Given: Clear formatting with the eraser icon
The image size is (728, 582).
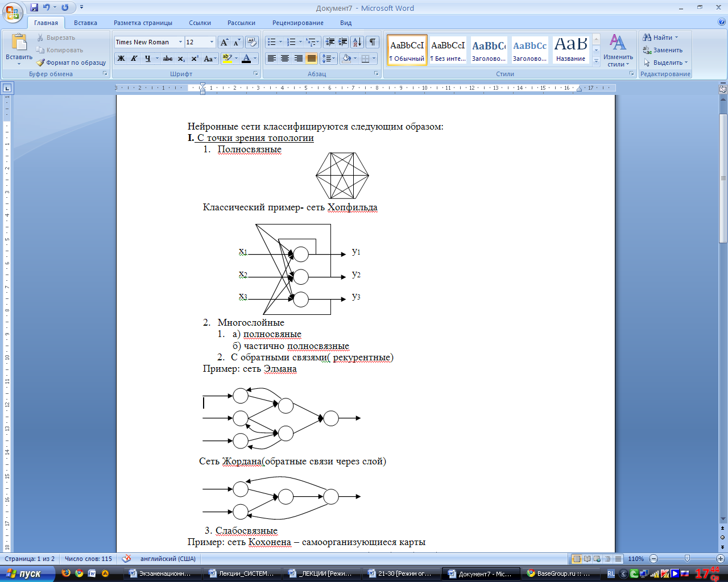Looking at the screenshot, I should tap(252, 42).
